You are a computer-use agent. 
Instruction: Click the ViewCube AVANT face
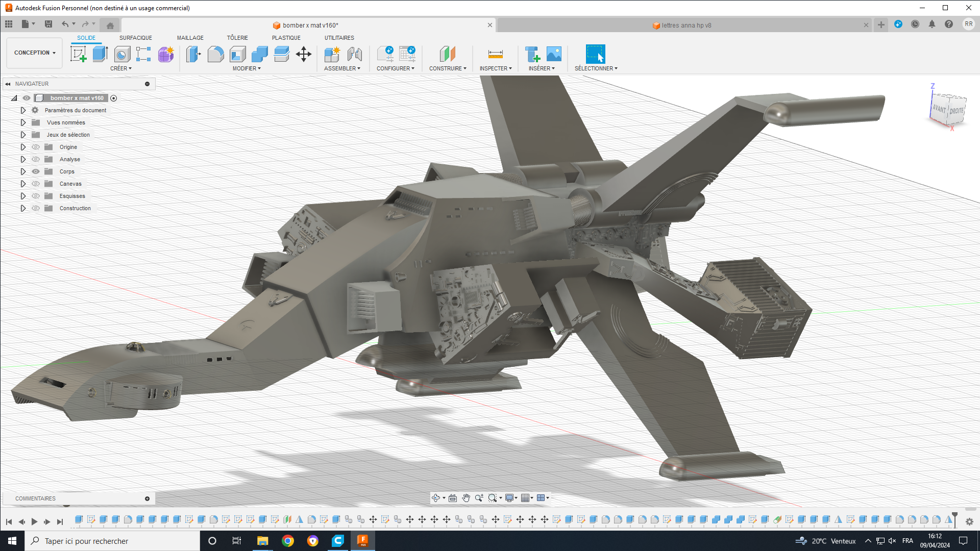[939, 109]
